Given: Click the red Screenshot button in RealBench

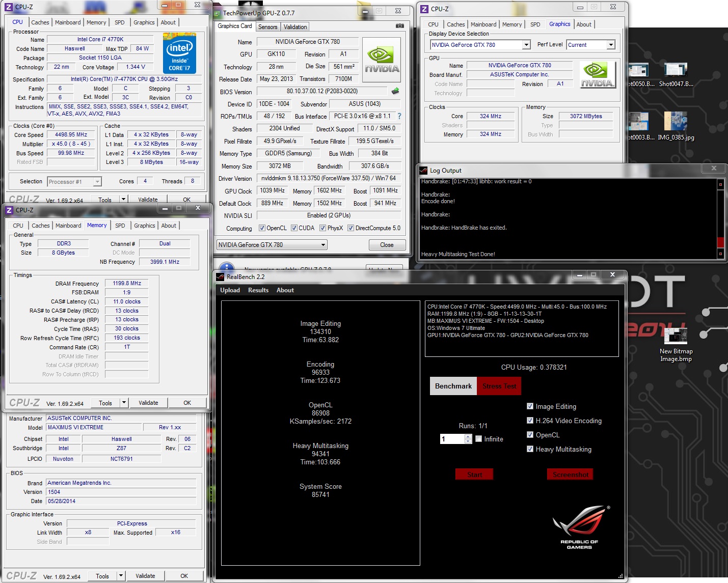Looking at the screenshot, I should coord(571,475).
